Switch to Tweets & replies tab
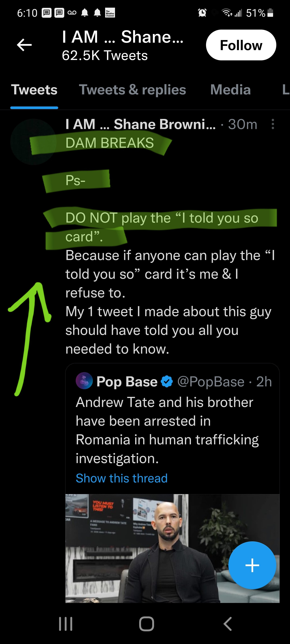Viewport: 290px width, 644px height. [x=132, y=90]
